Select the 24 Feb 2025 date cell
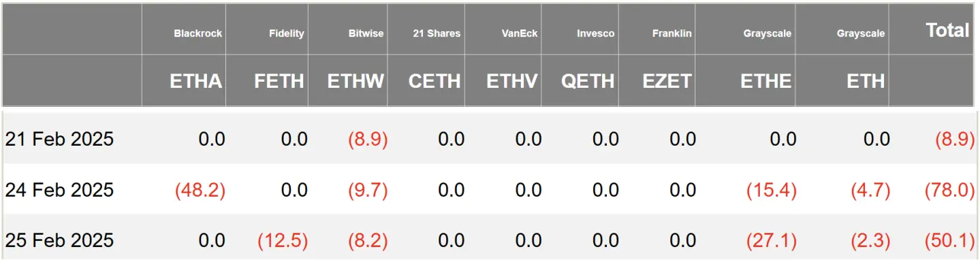Screen dimensions: 980x260 pos(59,190)
